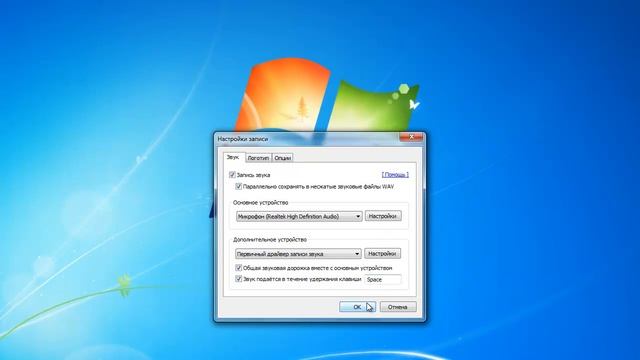Expand the Основное устройство microphone dropdown
The height and width of the screenshot is (360, 640).
(x=299, y=216)
